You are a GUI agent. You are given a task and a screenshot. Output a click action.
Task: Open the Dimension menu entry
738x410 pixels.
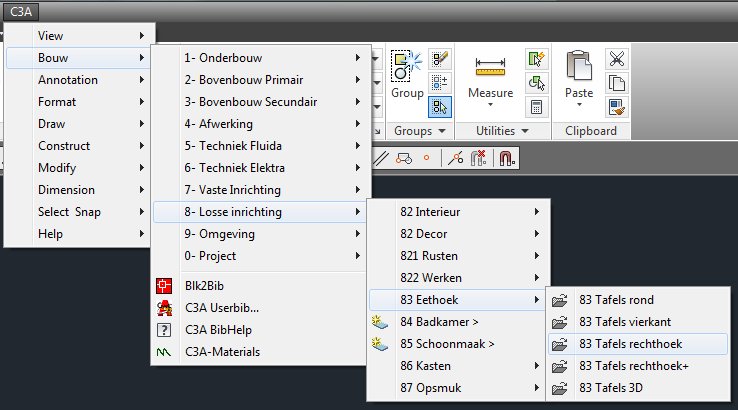pyautogui.click(x=78, y=190)
